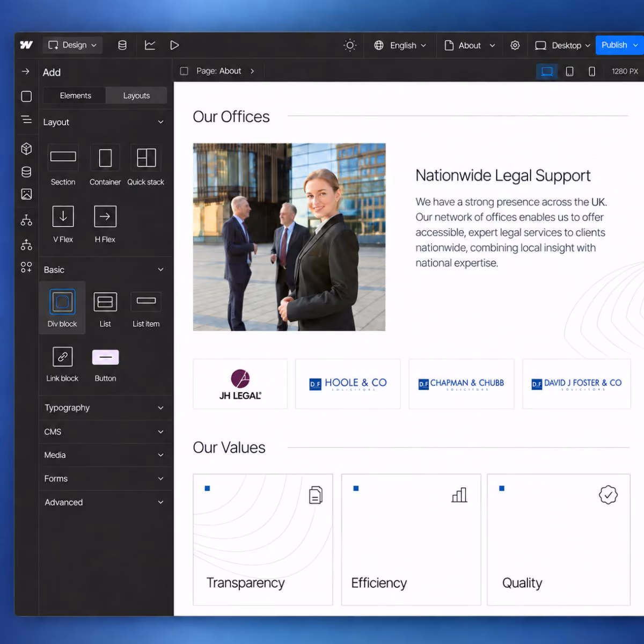Expand the Media section
The height and width of the screenshot is (644, 644).
click(104, 455)
